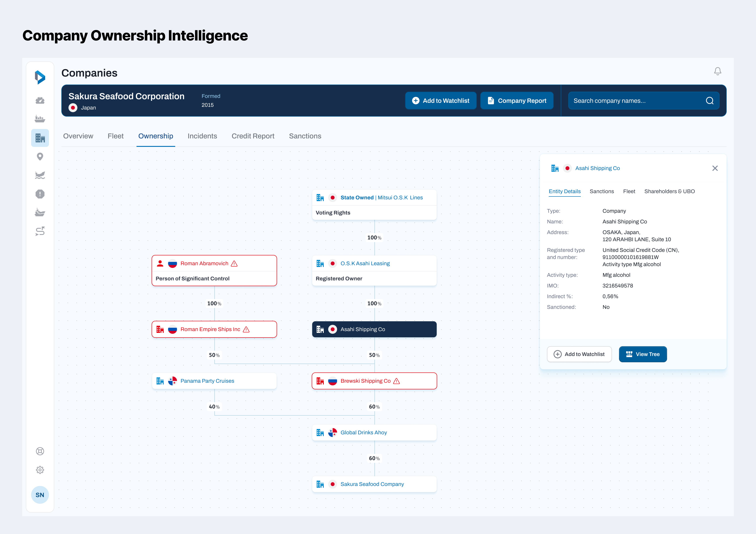
Task: Open Shareholders & UBO panel tab
Action: [x=670, y=191]
